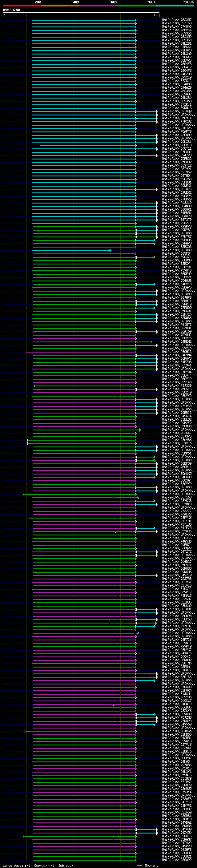Click the white query sequence bar

[x=81, y=13]
